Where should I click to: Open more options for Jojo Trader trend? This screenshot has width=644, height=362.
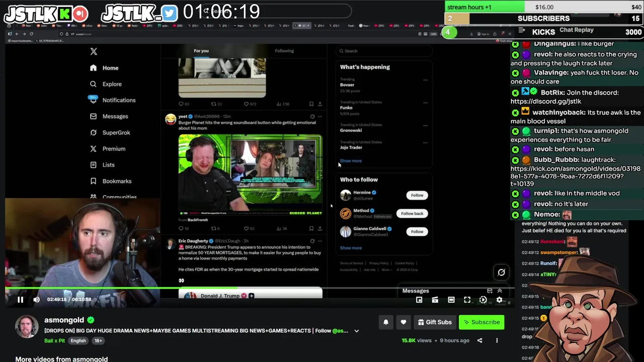click(x=425, y=143)
